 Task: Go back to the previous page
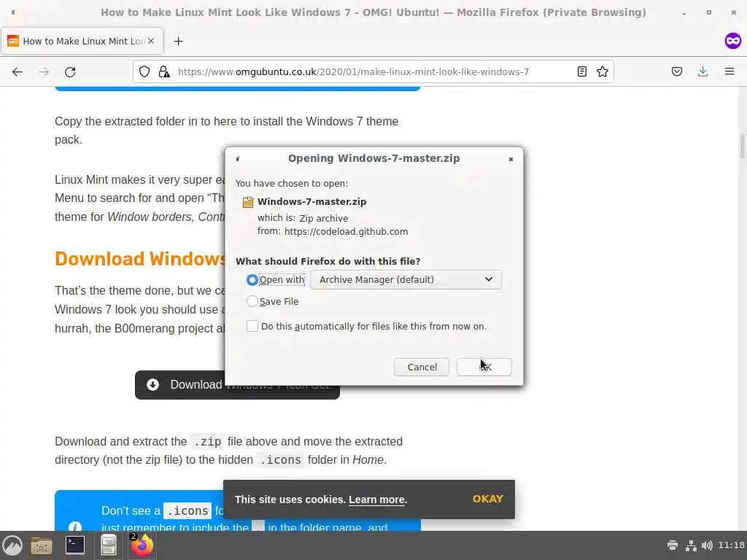click(x=18, y=72)
